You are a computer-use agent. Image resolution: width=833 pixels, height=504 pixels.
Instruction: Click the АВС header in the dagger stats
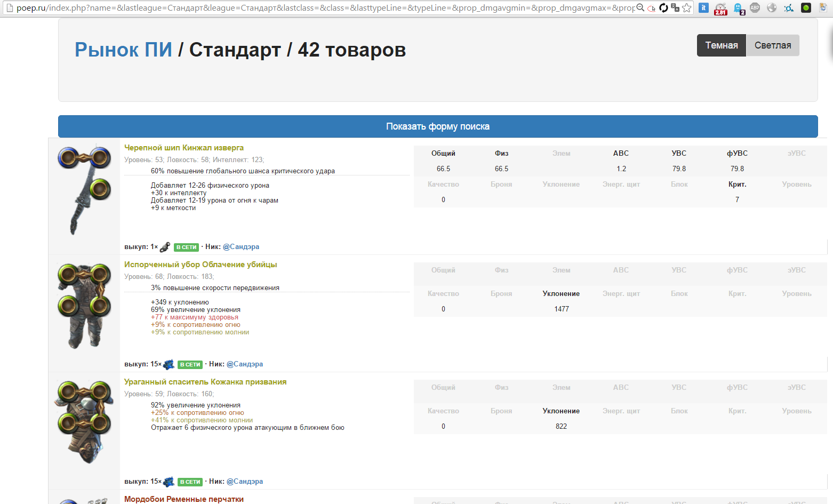[621, 154]
